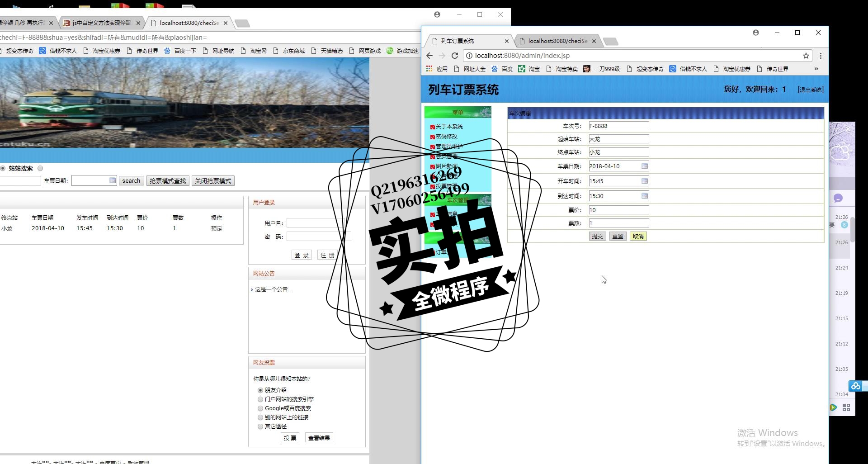The height and width of the screenshot is (464, 868).
Task: Click the site info icon in the address bar
Action: click(469, 56)
